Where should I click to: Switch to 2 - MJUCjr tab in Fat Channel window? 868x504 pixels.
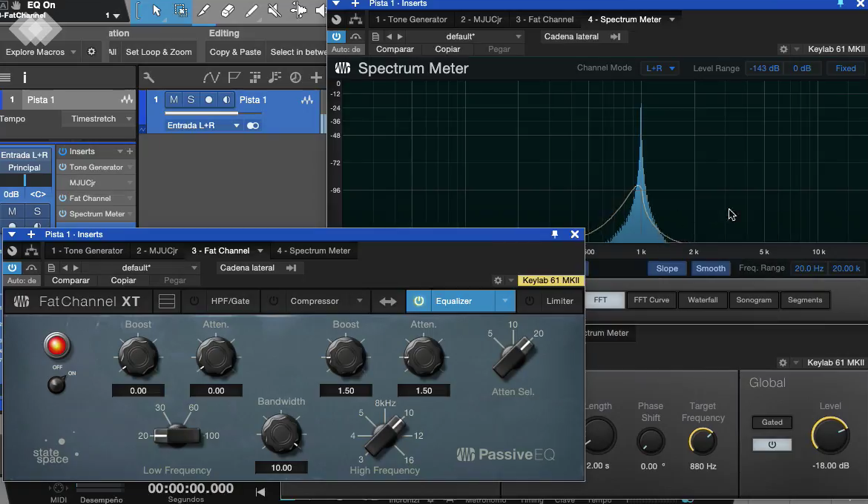point(157,251)
